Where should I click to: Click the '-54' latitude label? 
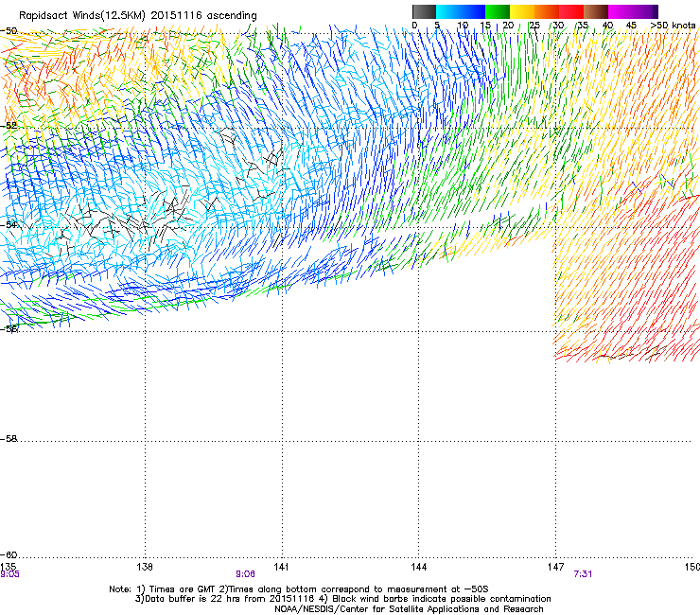(9, 224)
